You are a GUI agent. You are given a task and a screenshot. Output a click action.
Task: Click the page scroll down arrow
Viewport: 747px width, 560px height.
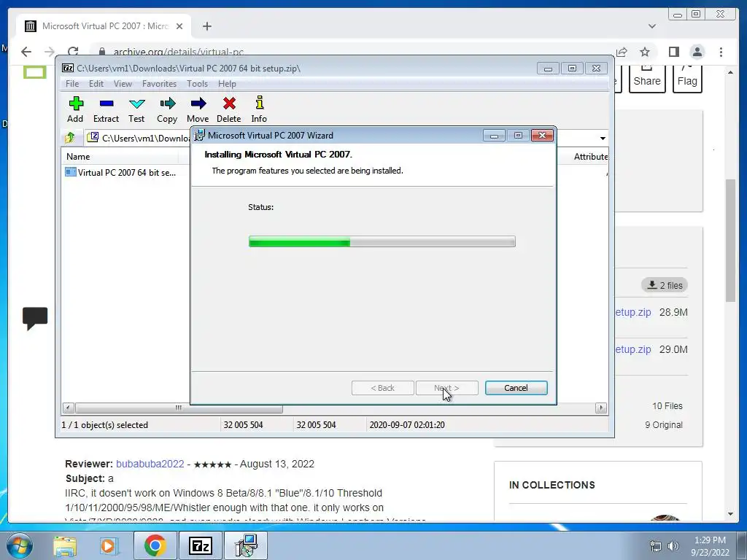(x=730, y=514)
